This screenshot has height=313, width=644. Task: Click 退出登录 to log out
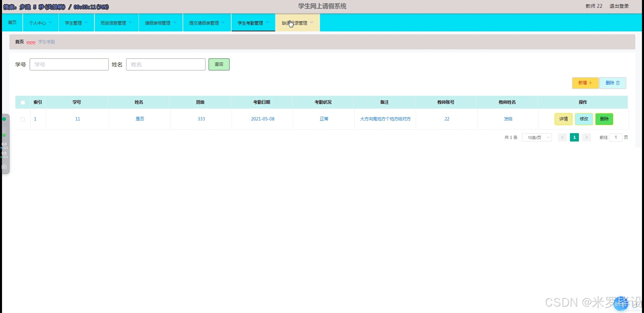tap(619, 6)
